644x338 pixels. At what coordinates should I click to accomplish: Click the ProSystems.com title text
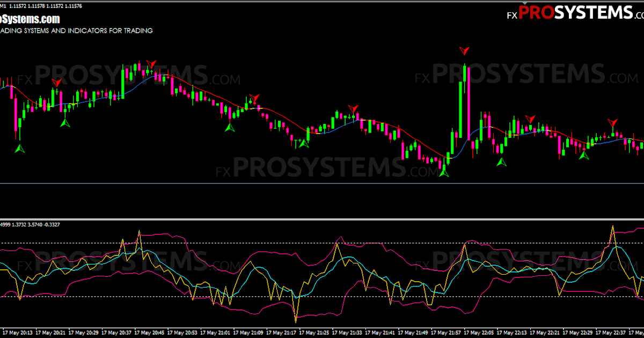[30, 19]
